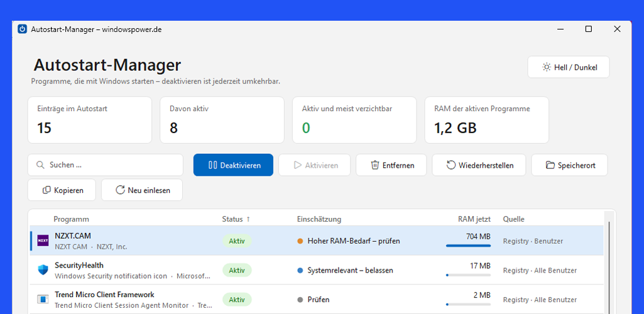Click 'Trend Micro Client Session Agent Monitor' text
Image resolution: width=644 pixels, height=314 pixels.
(x=121, y=305)
